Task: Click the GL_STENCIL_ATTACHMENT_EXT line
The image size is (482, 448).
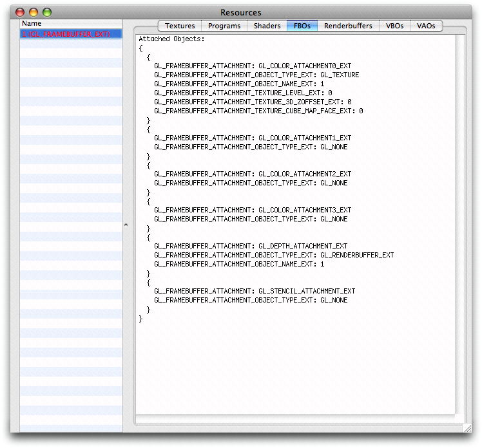Action: [x=255, y=291]
